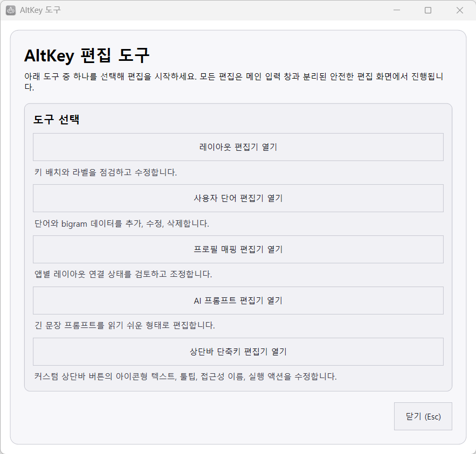Click the 닫기 (Esc) button
The width and height of the screenshot is (476, 454).
tap(423, 416)
